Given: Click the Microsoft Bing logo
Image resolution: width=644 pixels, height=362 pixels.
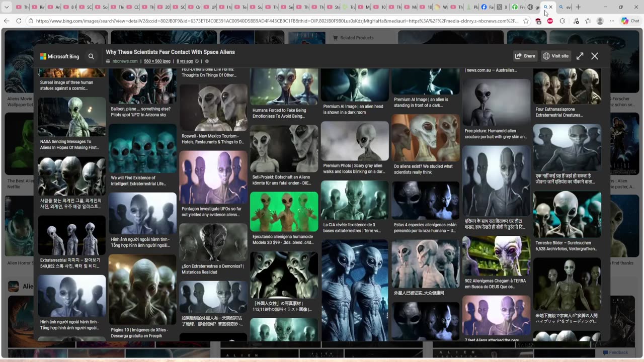Looking at the screenshot, I should 60,56.
